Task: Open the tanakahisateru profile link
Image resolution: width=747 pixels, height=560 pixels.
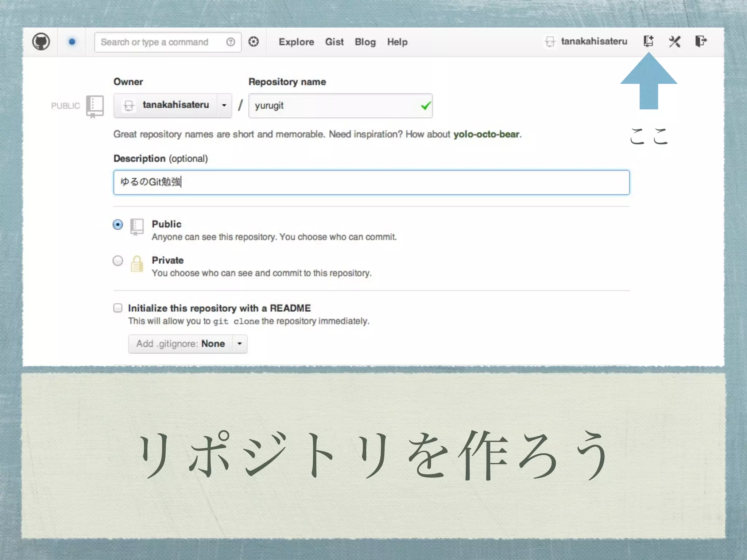Action: (x=594, y=42)
